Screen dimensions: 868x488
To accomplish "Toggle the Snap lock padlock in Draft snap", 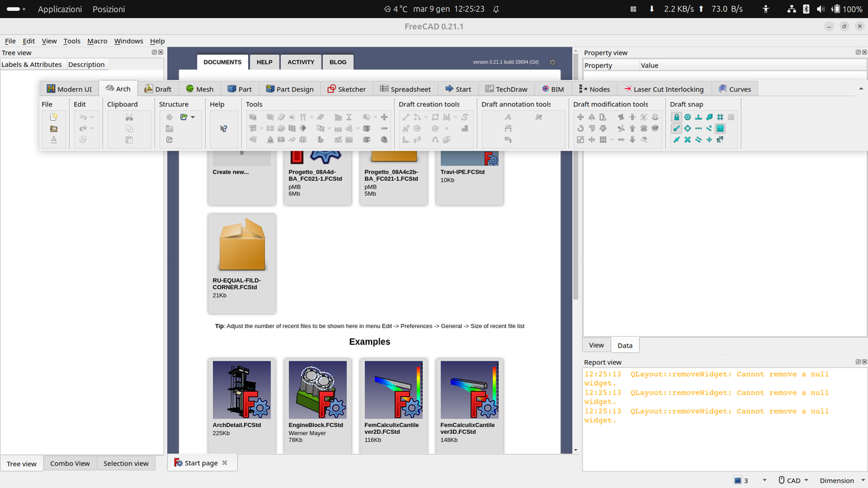I will point(677,117).
